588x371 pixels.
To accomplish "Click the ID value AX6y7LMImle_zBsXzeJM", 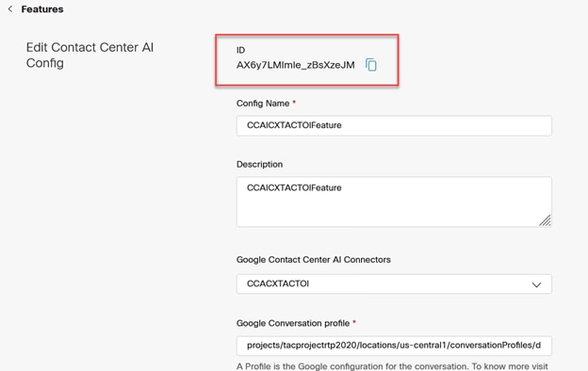I will click(x=296, y=65).
